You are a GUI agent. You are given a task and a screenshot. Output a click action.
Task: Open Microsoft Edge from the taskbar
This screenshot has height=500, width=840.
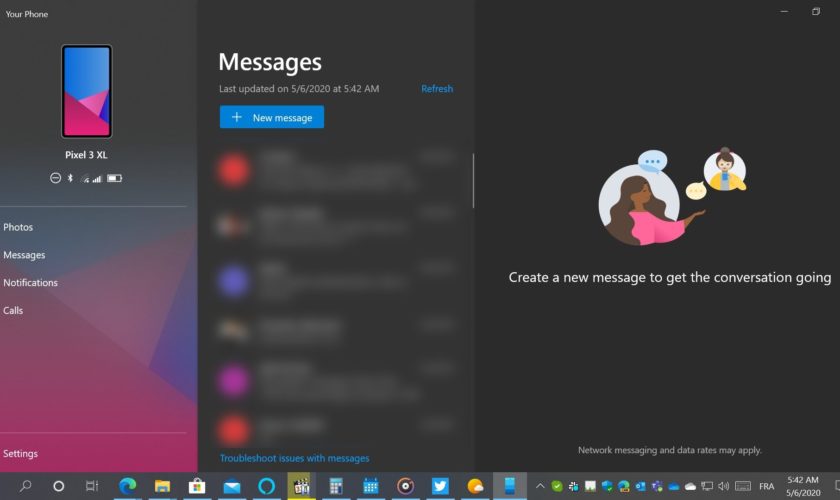tap(127, 486)
